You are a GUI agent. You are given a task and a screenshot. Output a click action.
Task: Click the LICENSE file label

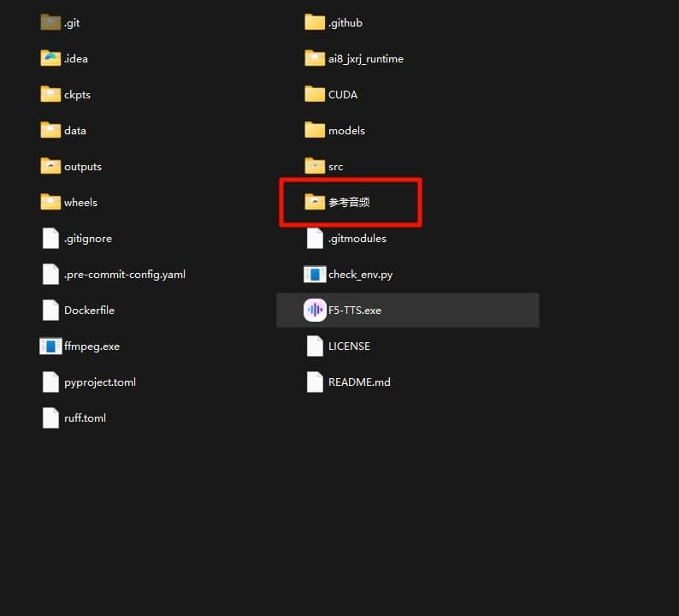coord(349,346)
